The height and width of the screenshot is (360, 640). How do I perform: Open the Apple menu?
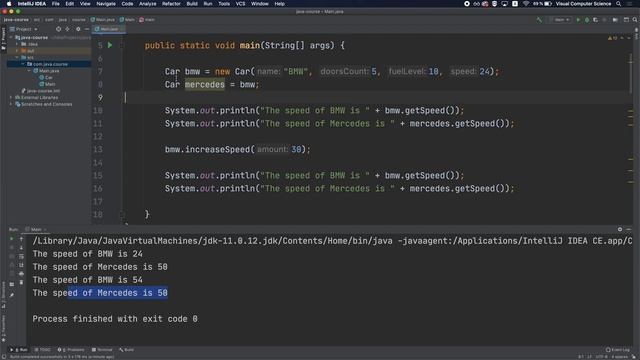tap(9, 4)
